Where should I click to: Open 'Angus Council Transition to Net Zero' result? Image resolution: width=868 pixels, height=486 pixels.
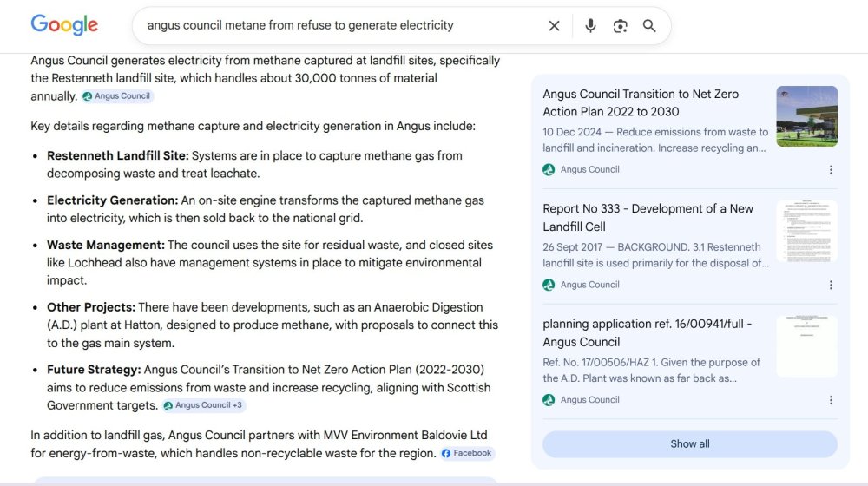pos(641,102)
